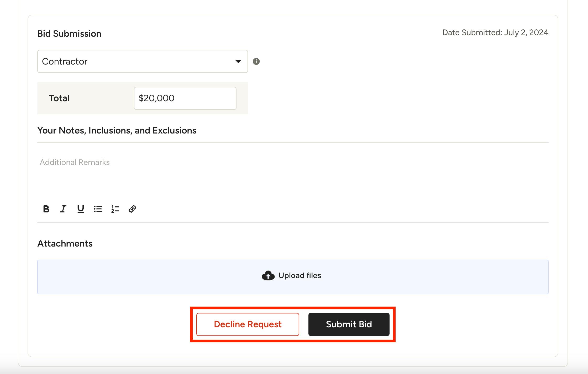
Task: Click the Submit Bid button
Action: tap(349, 324)
